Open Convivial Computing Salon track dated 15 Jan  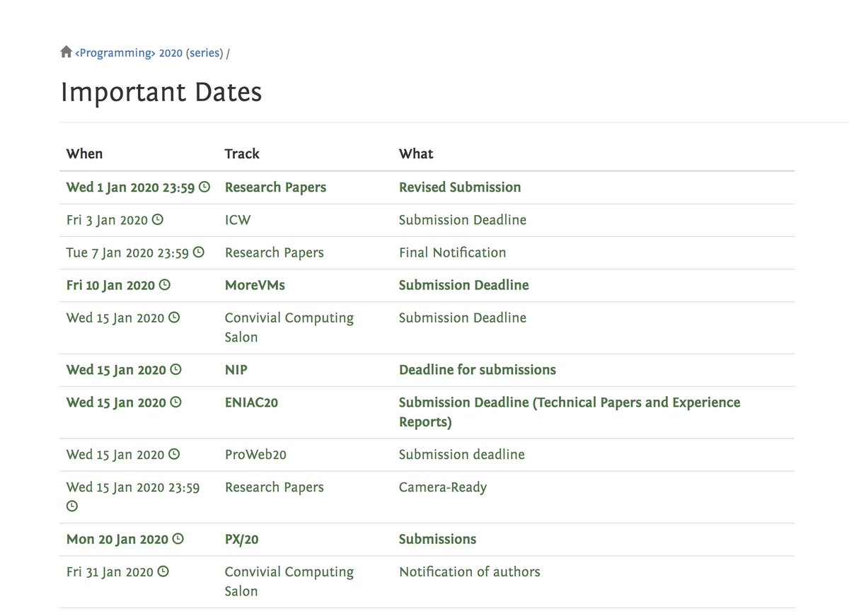click(289, 327)
